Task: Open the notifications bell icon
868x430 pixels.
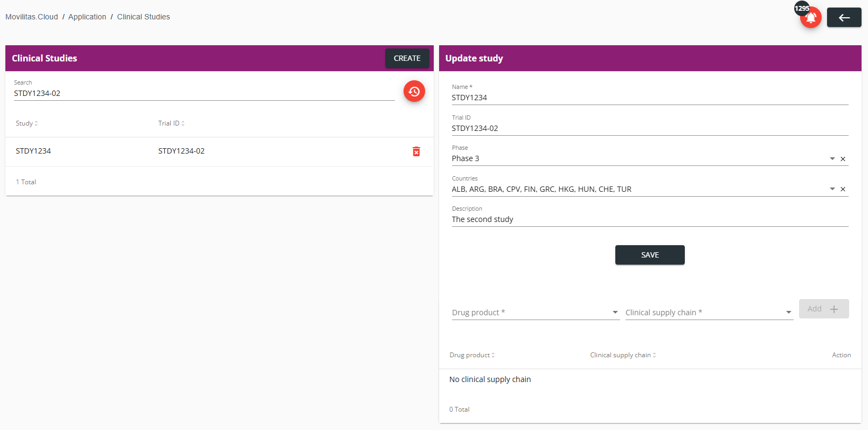Action: 810,17
